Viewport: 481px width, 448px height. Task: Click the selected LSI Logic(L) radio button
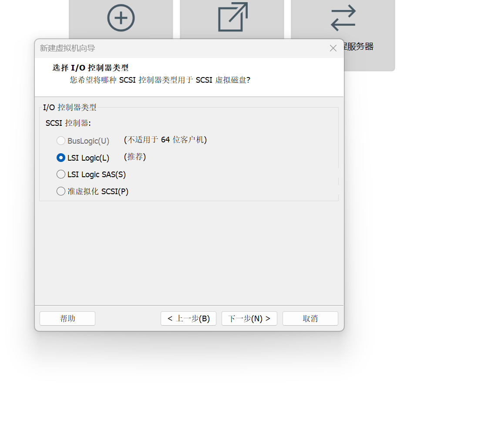click(61, 158)
